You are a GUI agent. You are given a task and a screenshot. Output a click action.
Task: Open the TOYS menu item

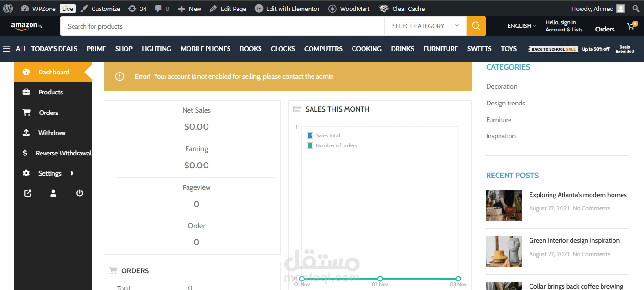[509, 49]
